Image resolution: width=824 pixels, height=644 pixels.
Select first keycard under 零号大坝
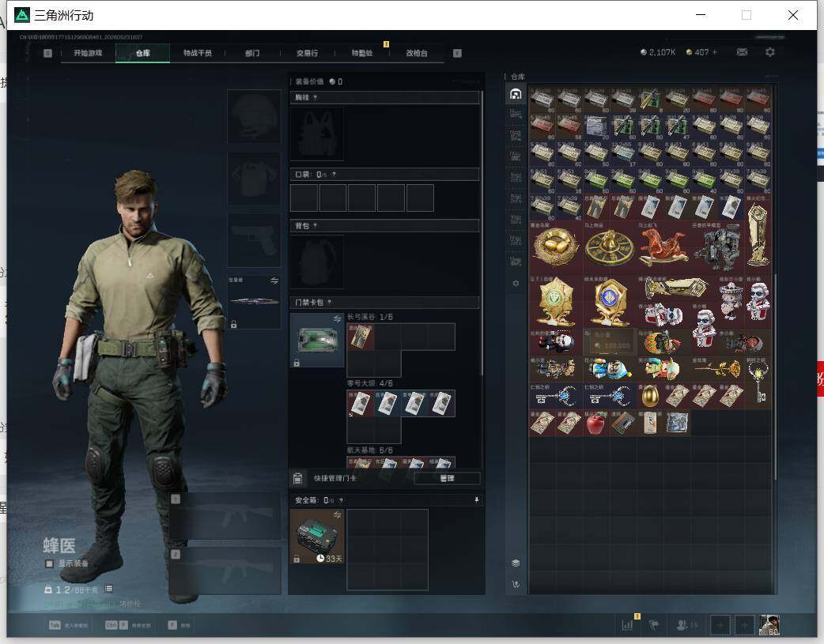click(x=361, y=404)
